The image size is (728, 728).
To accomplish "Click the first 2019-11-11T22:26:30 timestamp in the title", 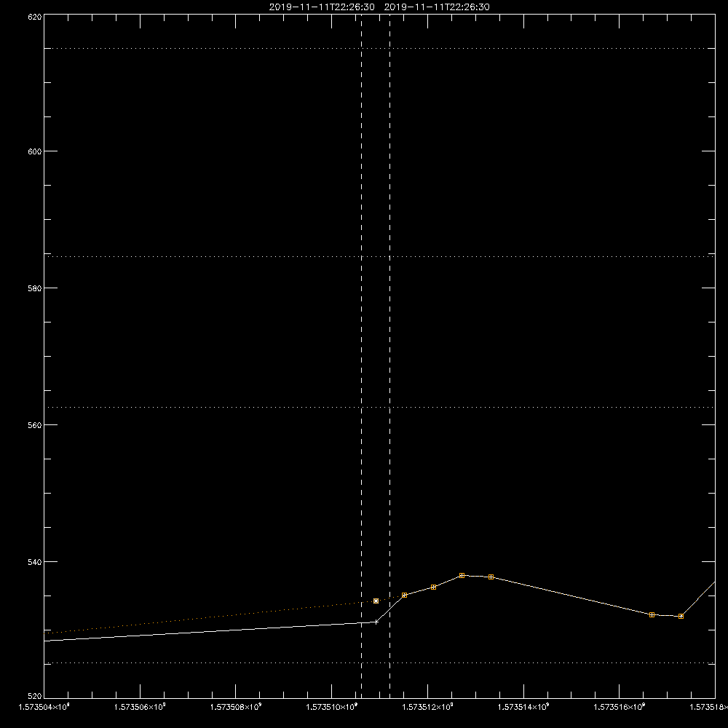I will [322, 7].
